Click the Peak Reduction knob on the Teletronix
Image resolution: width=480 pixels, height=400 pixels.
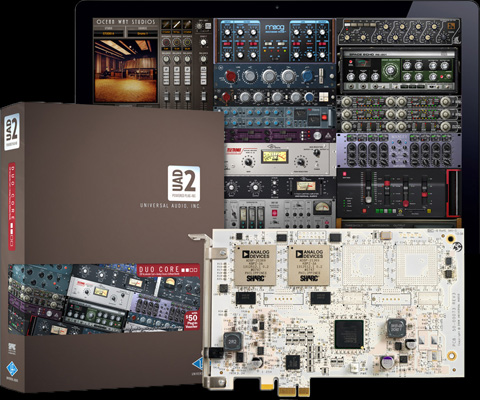coord(300,162)
